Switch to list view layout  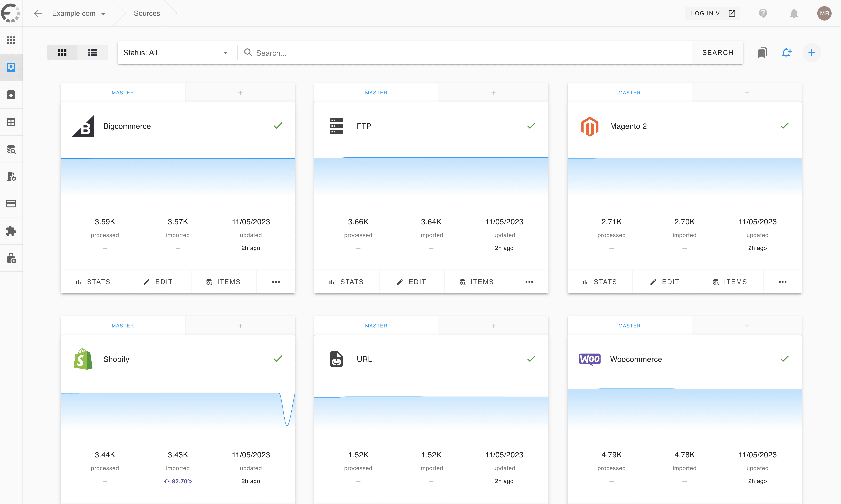pos(92,53)
